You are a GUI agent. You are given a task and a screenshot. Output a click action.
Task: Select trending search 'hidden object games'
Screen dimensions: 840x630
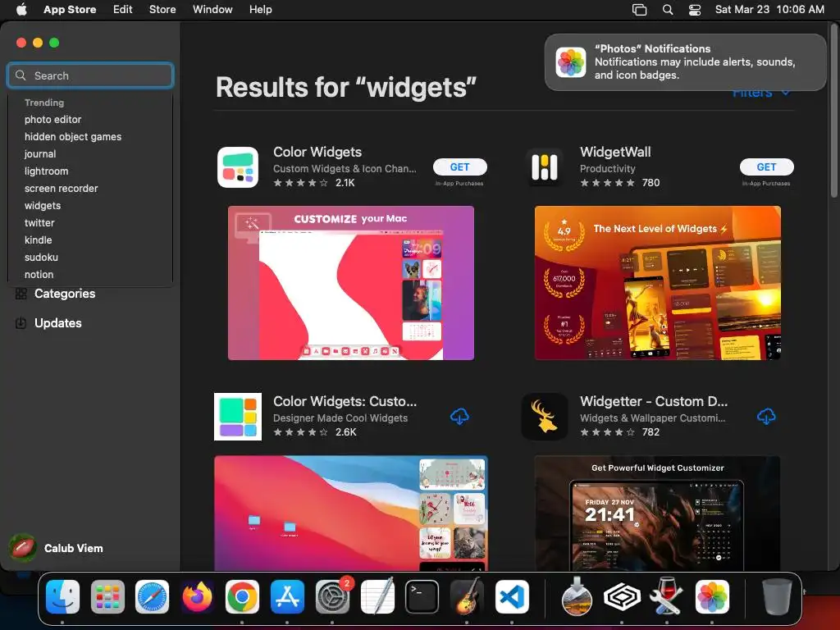(73, 137)
